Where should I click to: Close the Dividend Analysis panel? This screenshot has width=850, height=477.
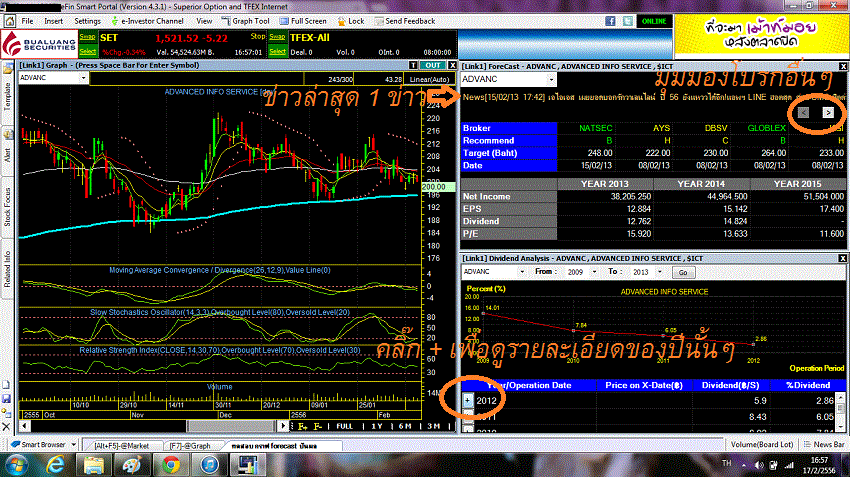(x=843, y=259)
